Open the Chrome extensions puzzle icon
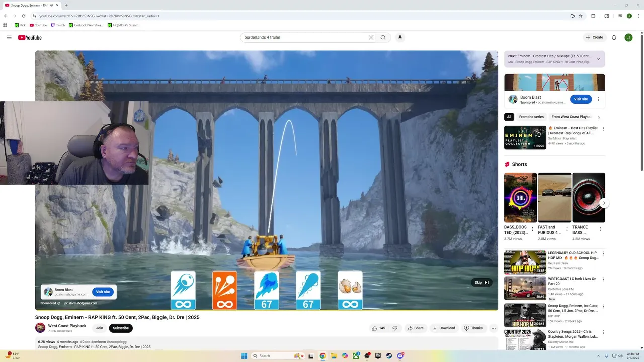Viewport: 644px width, 362px height. pos(593,16)
